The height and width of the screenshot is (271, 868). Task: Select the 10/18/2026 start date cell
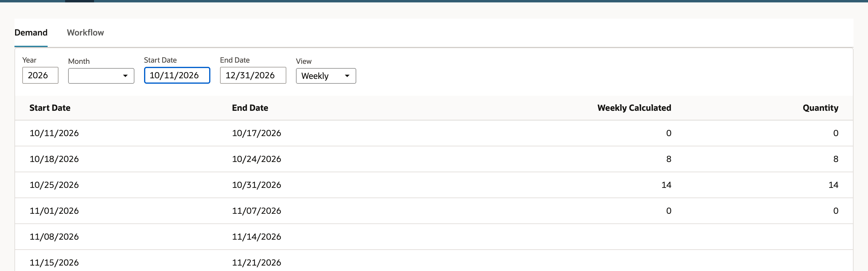pyautogui.click(x=54, y=159)
